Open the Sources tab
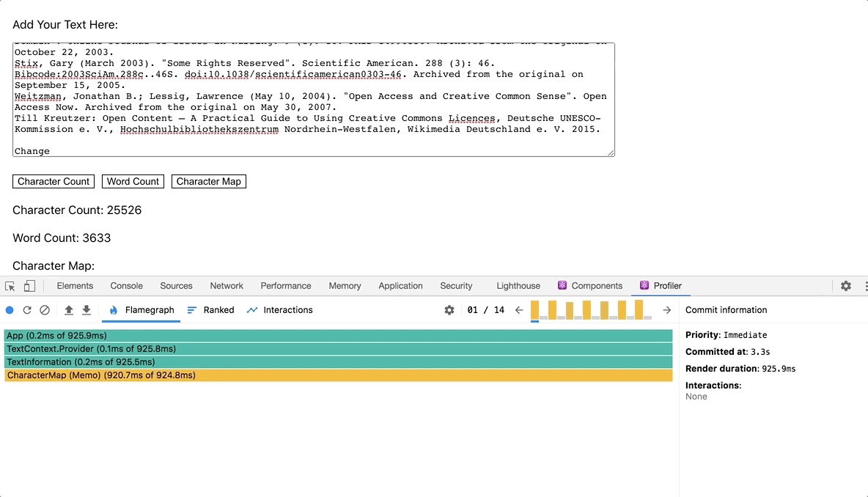This screenshot has width=868, height=497. (176, 286)
